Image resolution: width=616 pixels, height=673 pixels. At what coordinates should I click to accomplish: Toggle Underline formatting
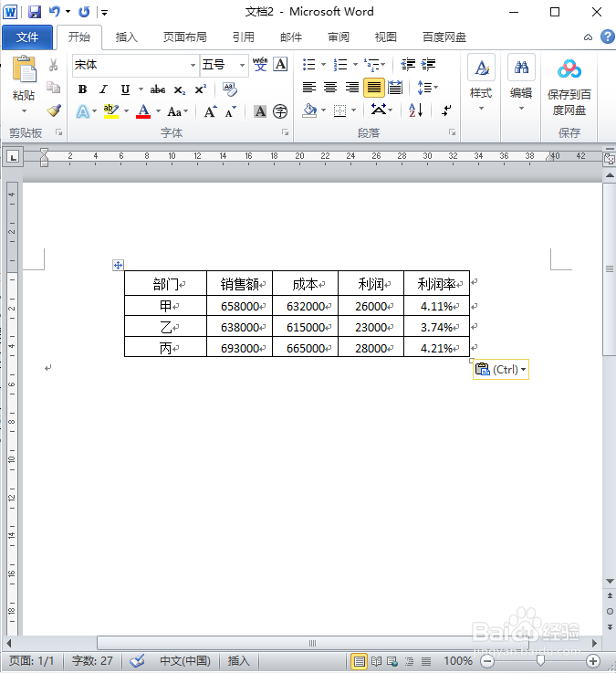coord(125,89)
